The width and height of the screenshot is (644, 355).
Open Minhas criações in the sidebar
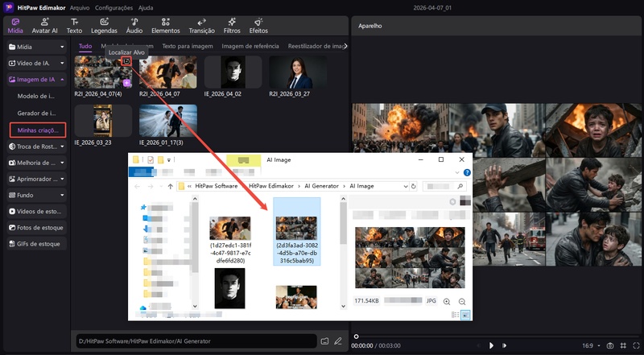(x=36, y=130)
